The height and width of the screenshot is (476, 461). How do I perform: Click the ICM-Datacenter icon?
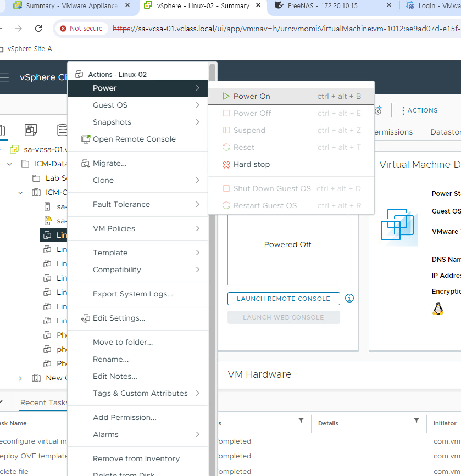point(25,164)
